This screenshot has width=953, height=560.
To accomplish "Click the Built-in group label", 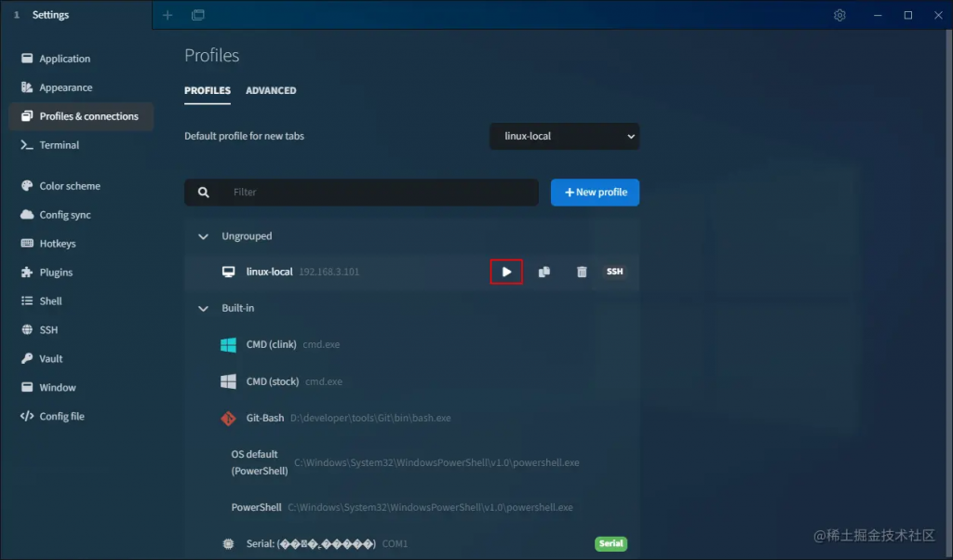I will [x=237, y=309].
